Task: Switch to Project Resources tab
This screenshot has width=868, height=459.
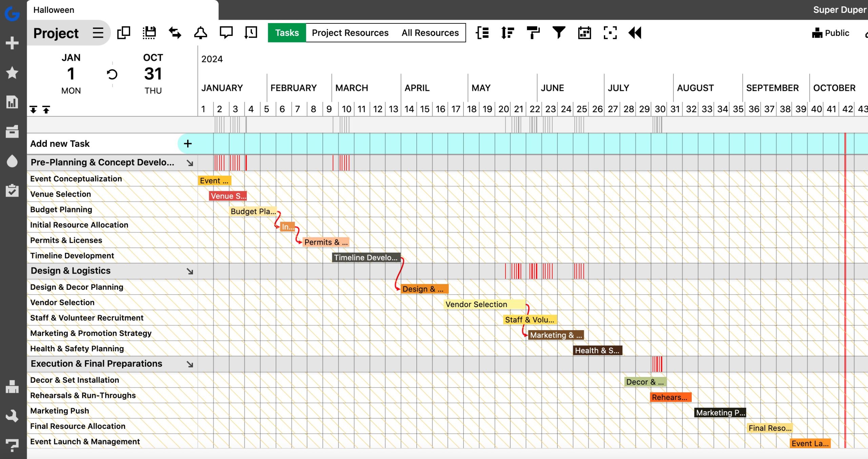Action: point(350,33)
